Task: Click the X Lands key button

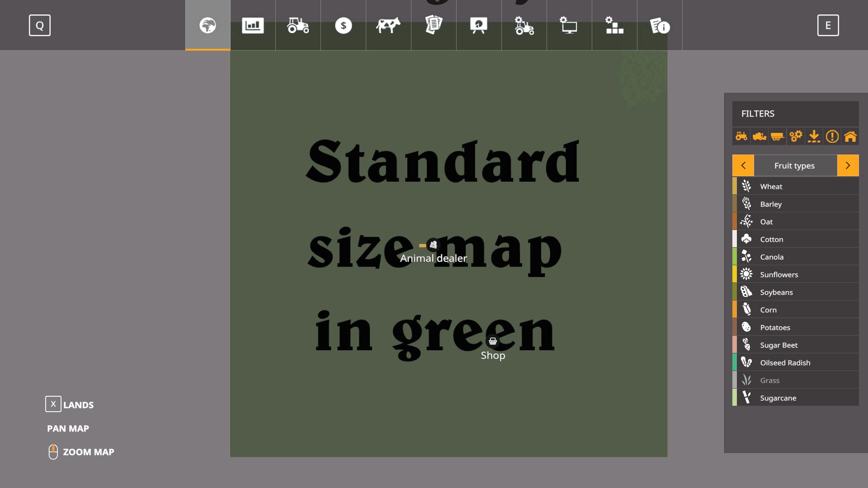Action: click(x=53, y=404)
